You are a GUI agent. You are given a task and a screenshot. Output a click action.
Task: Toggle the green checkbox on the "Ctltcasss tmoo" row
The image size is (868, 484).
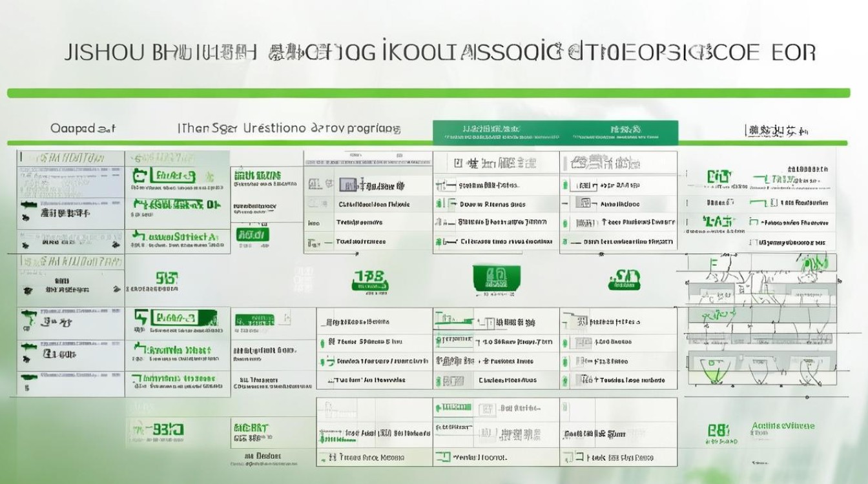440,241
